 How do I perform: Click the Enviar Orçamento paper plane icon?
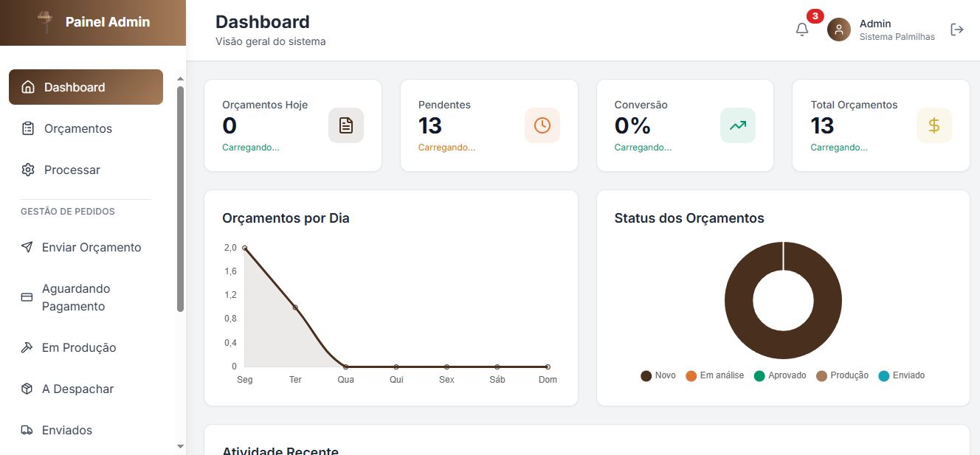(28, 247)
